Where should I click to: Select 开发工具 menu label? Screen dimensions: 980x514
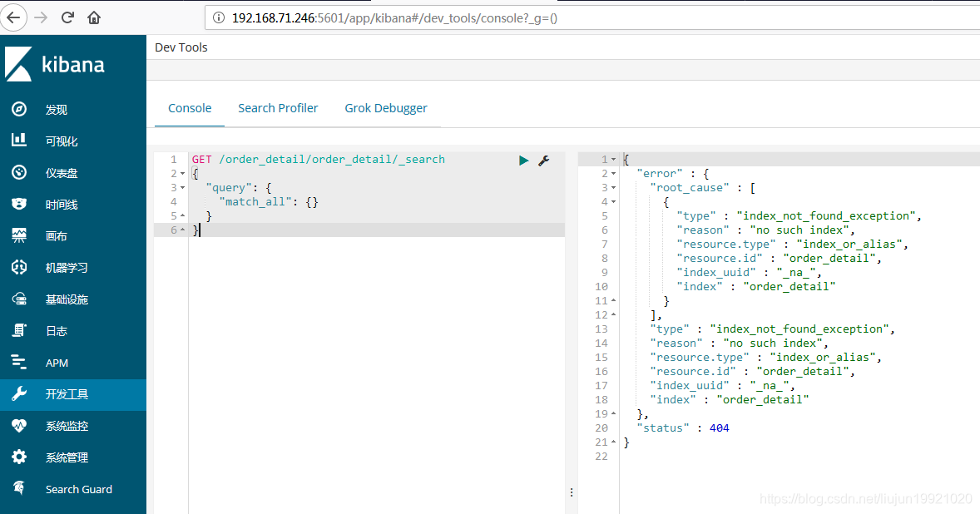pyautogui.click(x=67, y=394)
